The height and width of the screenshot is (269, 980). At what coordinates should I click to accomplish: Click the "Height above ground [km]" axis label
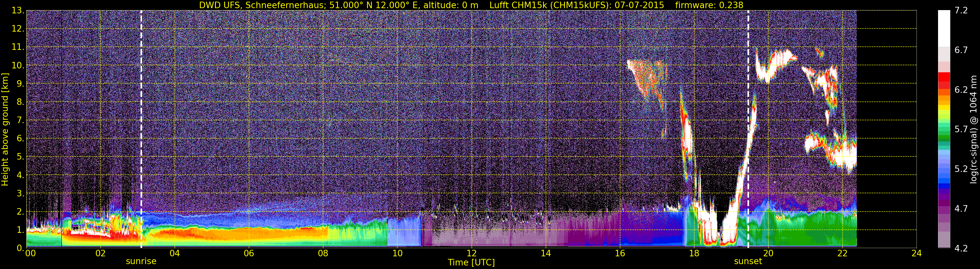[5, 130]
